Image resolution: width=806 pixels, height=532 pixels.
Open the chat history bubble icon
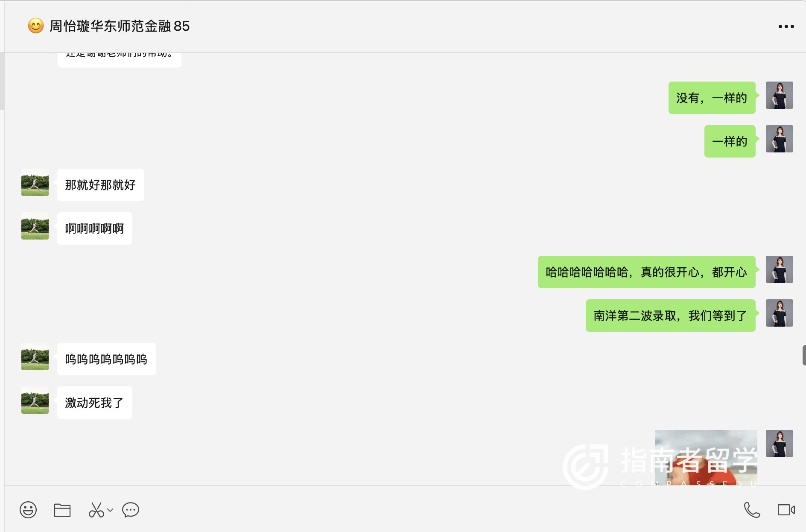(131, 510)
